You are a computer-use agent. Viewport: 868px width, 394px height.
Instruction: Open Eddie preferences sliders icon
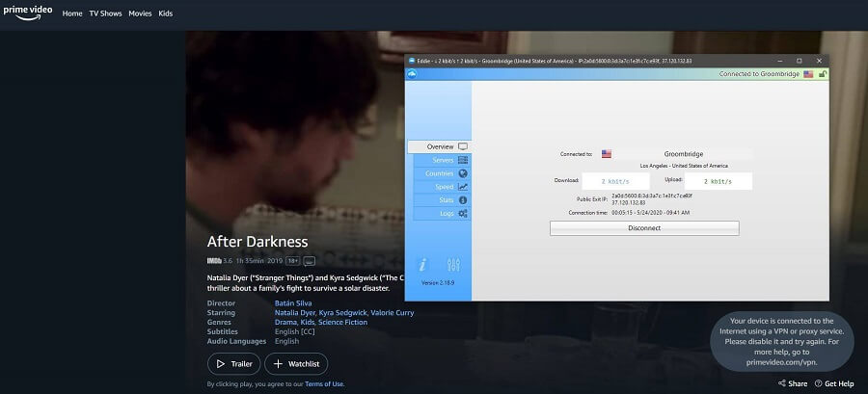pos(453,265)
